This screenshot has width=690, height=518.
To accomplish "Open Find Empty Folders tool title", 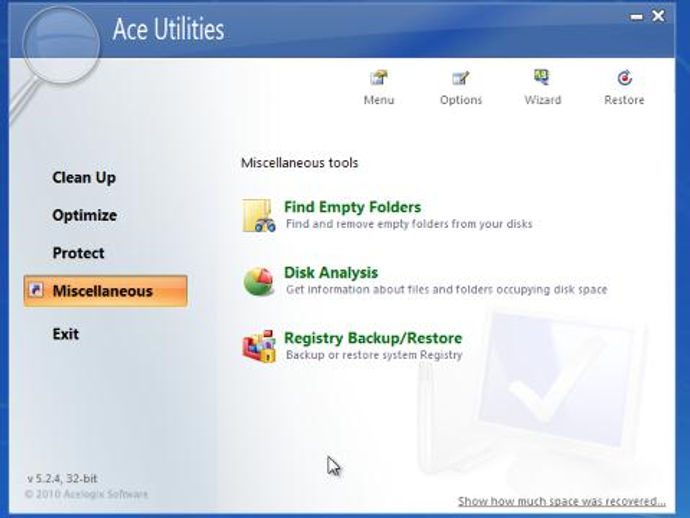I will (352, 207).
